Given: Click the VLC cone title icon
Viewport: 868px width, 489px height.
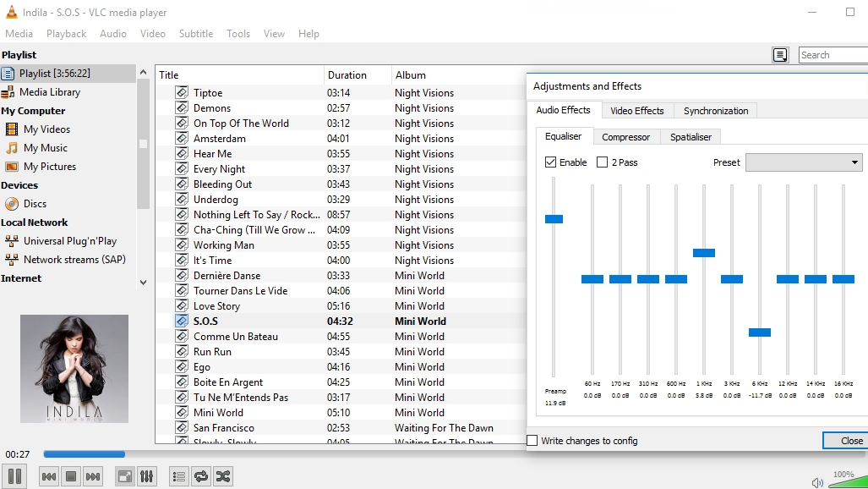Looking at the screenshot, I should (x=11, y=12).
